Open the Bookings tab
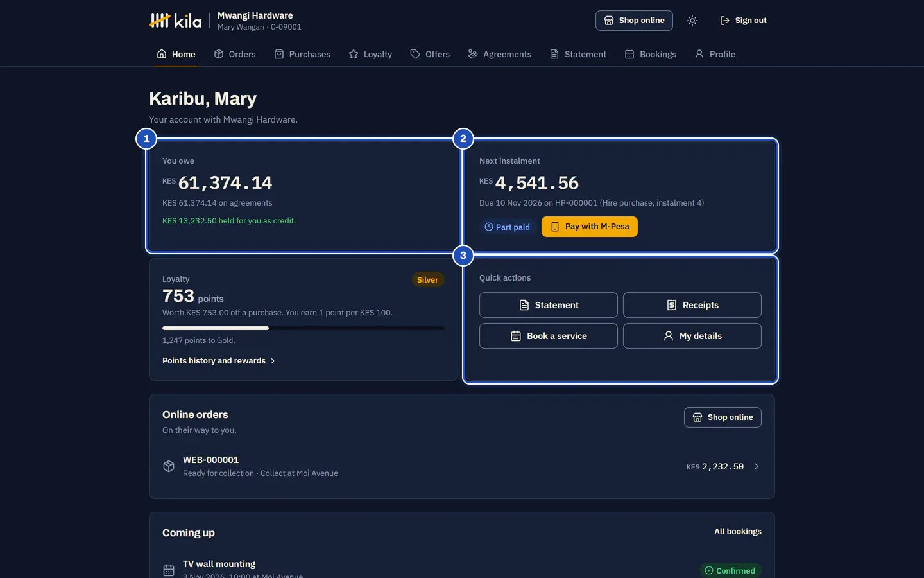The width and height of the screenshot is (924, 578). pos(651,54)
